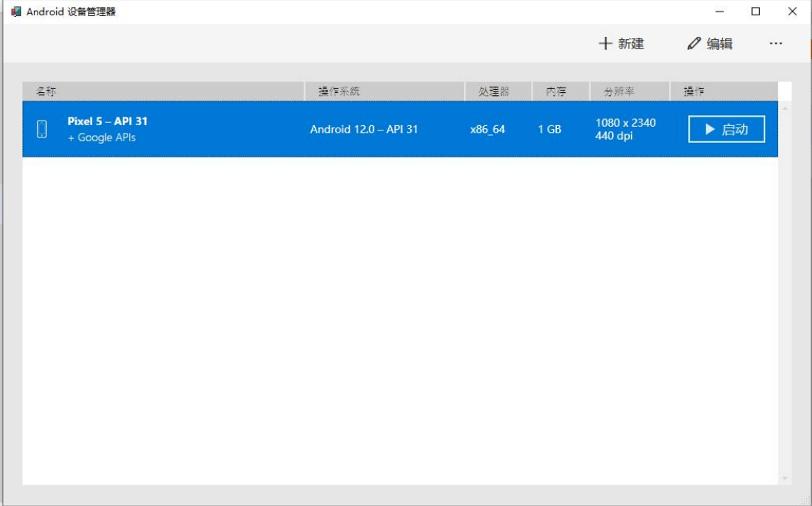Click the 处理器 column header
The image size is (812, 506).
(498, 91)
